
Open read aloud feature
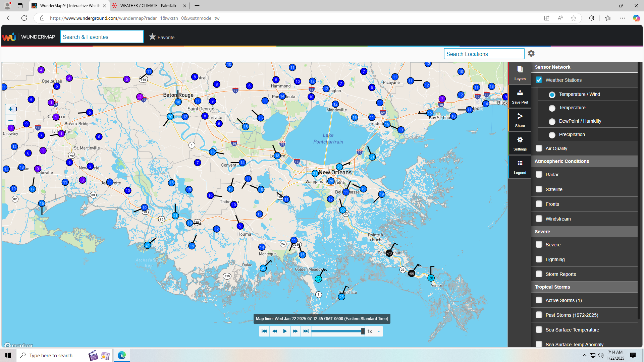click(x=560, y=18)
